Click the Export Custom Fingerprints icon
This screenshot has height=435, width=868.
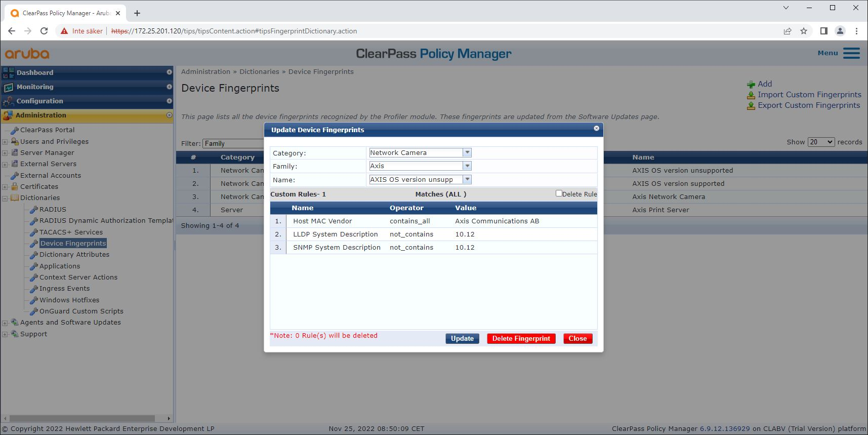751,105
